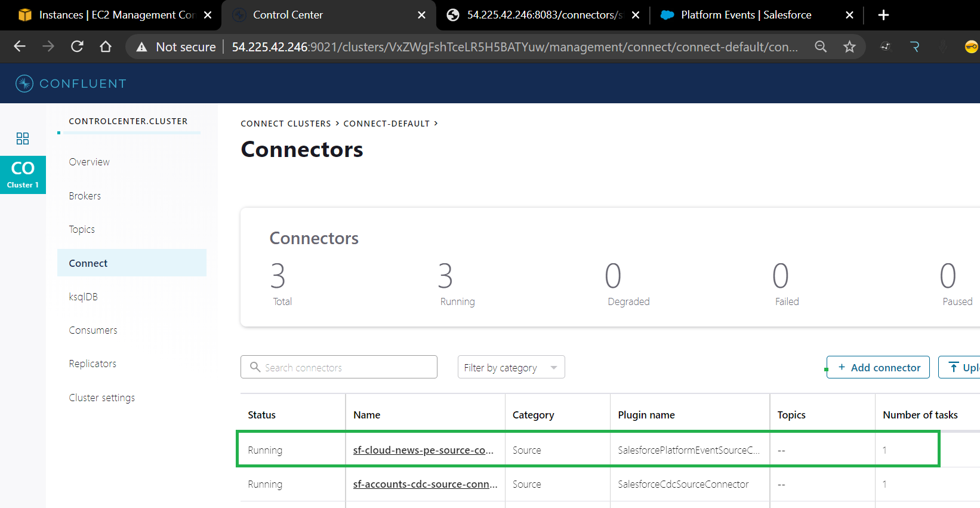
Task: Open sf-cloud-news-pe-source connector link
Action: pos(423,450)
